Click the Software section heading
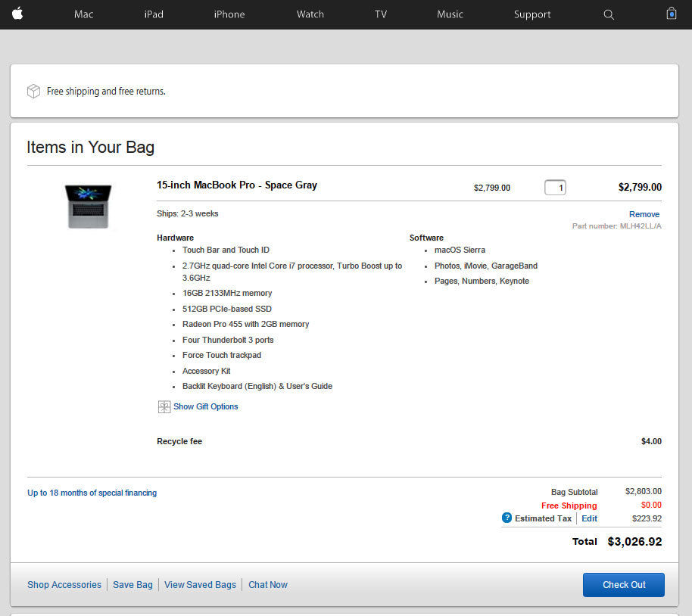The image size is (692, 616). pos(426,238)
